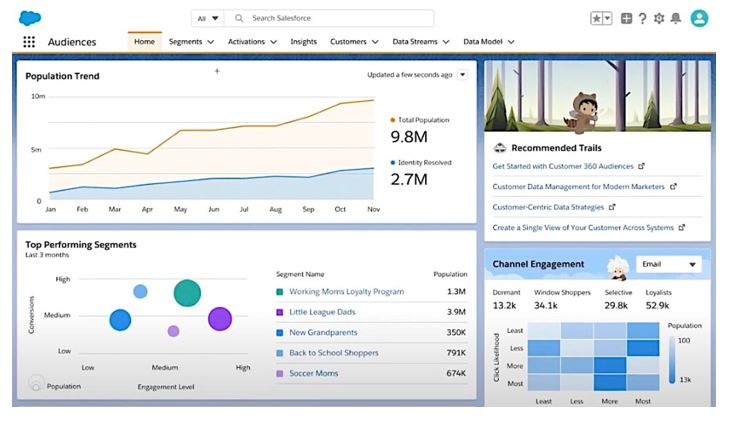This screenshot has width=735, height=426.
Task: Select the Home tab
Action: [x=144, y=41]
